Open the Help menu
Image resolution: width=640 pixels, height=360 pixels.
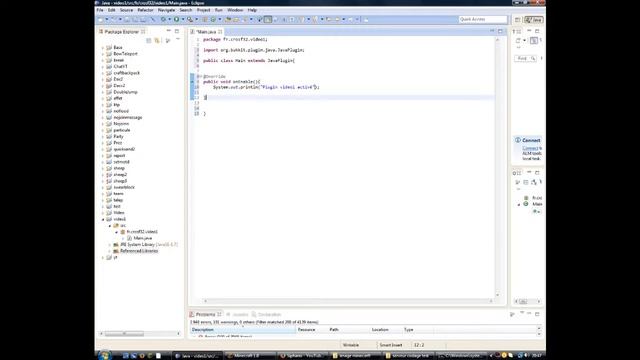tap(252, 10)
